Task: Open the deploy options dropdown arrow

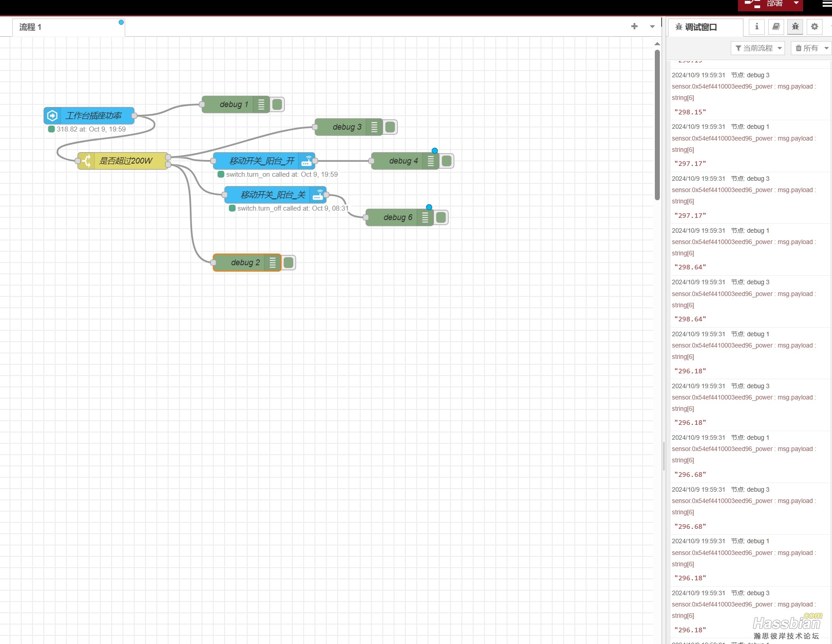Action: [796, 4]
